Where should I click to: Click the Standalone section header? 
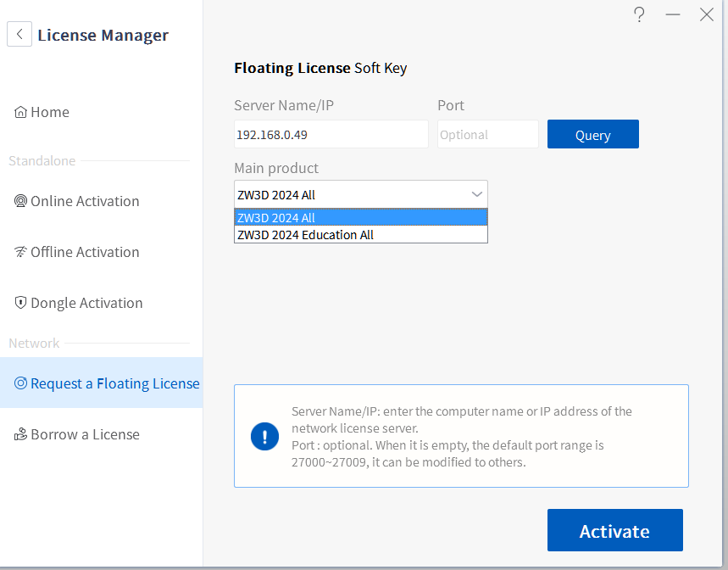click(42, 160)
